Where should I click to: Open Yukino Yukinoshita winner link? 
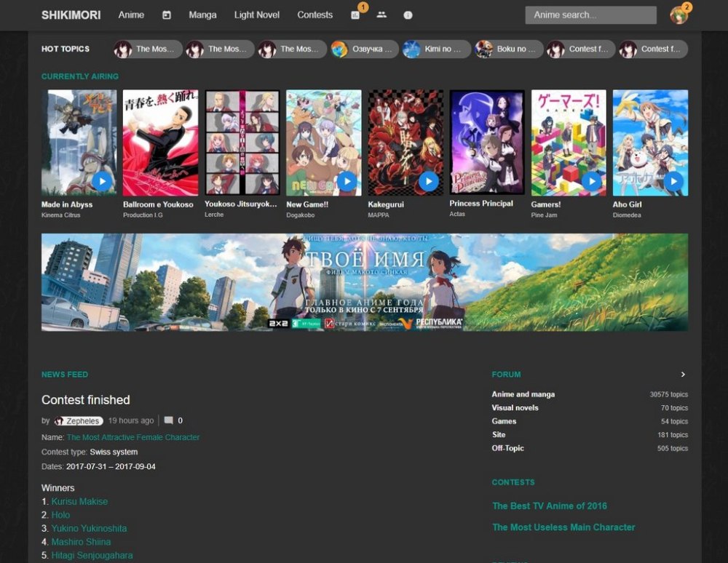coord(89,528)
